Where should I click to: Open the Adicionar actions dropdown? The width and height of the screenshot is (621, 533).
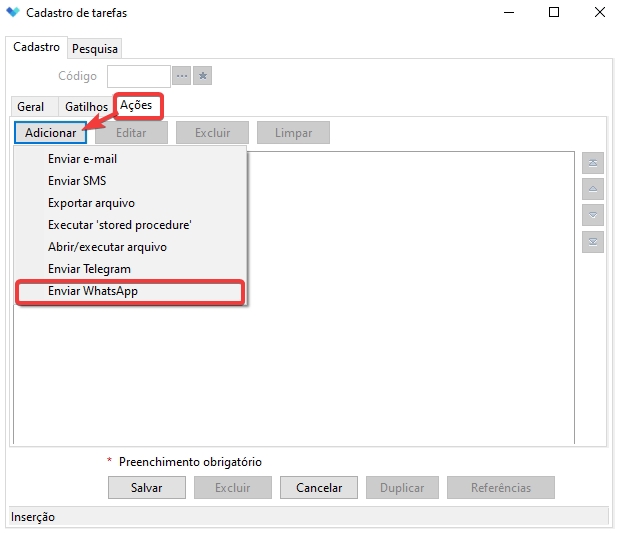pos(50,132)
